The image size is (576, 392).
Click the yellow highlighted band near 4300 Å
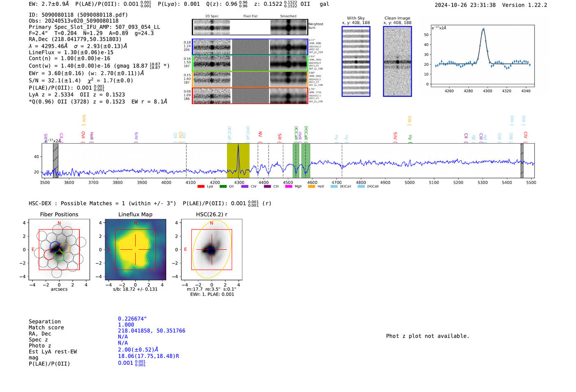coord(238,160)
